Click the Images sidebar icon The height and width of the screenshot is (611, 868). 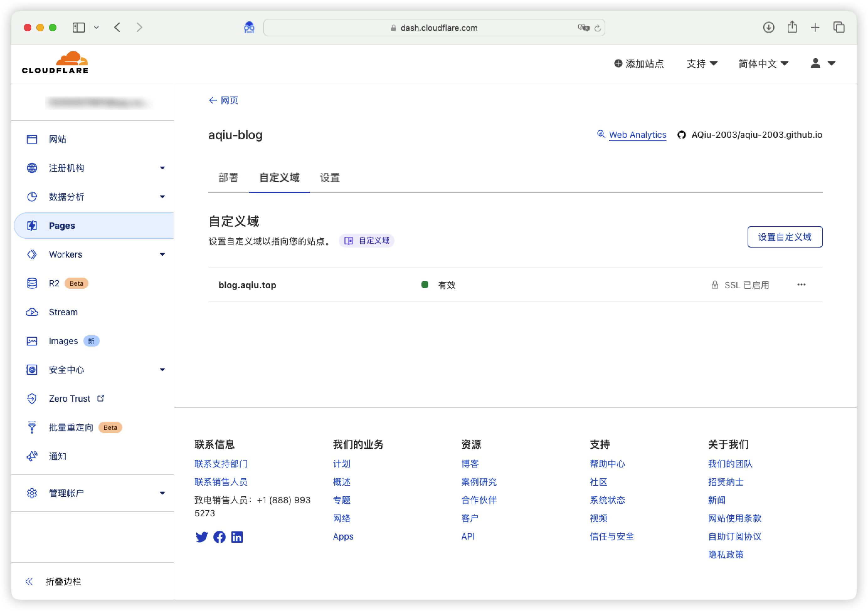tap(32, 341)
